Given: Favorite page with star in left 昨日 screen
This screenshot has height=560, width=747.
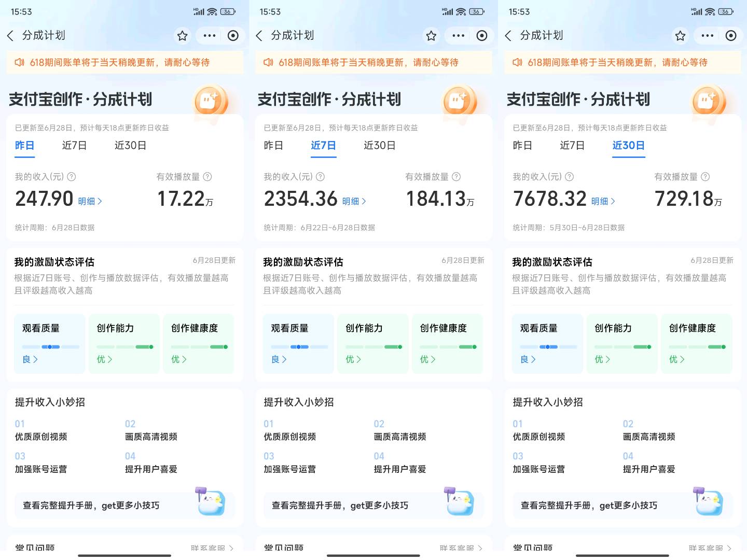Looking at the screenshot, I should tap(182, 35).
